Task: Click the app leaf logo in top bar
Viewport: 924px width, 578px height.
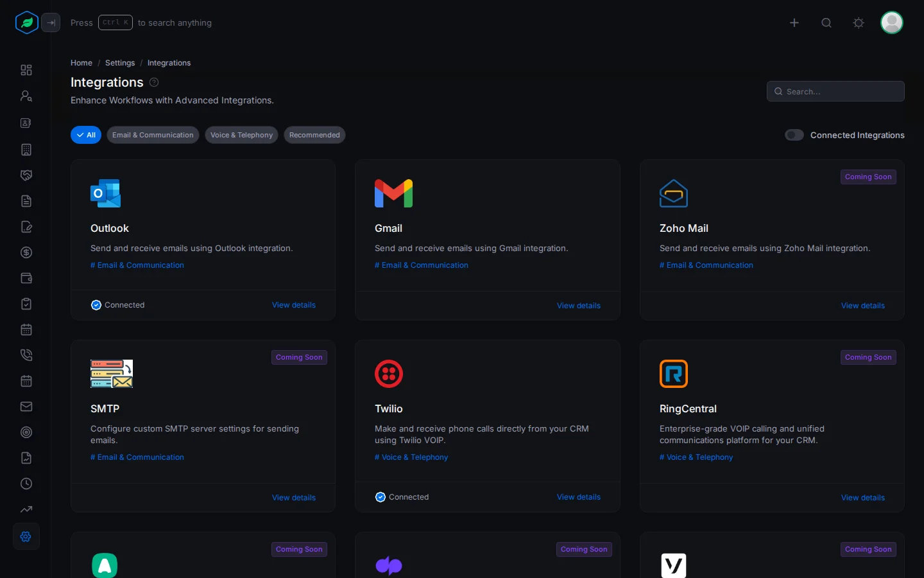Action: (x=27, y=22)
